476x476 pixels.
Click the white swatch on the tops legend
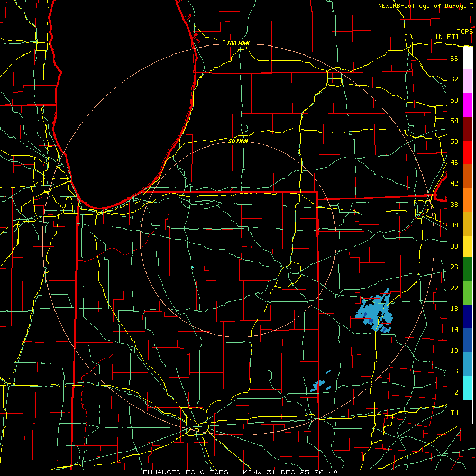[467, 58]
